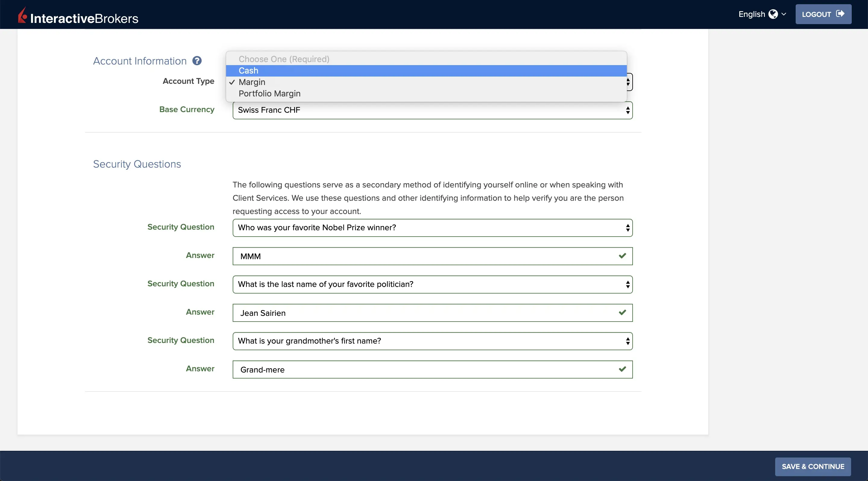Image resolution: width=868 pixels, height=481 pixels.
Task: Click the Account Type label
Action: point(188,81)
